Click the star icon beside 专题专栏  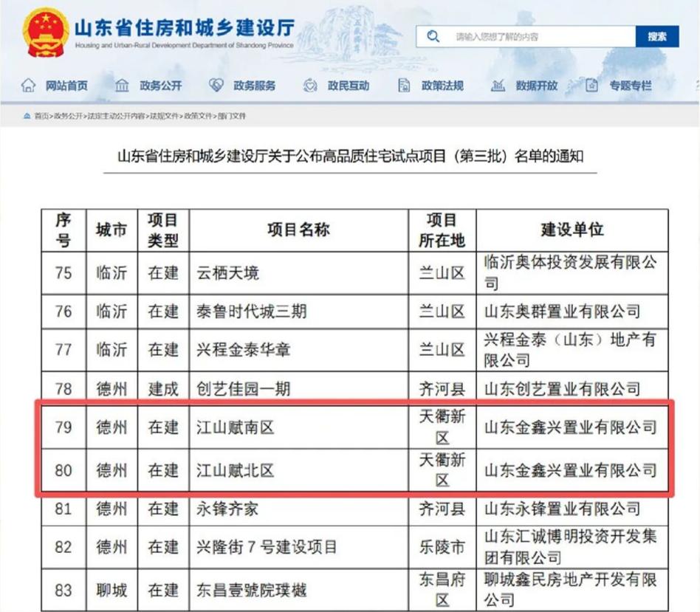pyautogui.click(x=591, y=85)
